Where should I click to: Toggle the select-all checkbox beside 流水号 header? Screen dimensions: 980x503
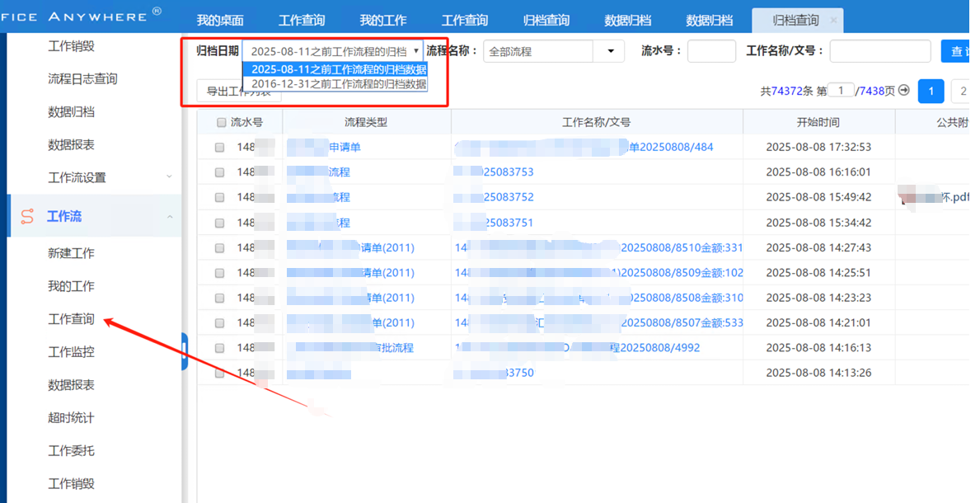point(221,123)
